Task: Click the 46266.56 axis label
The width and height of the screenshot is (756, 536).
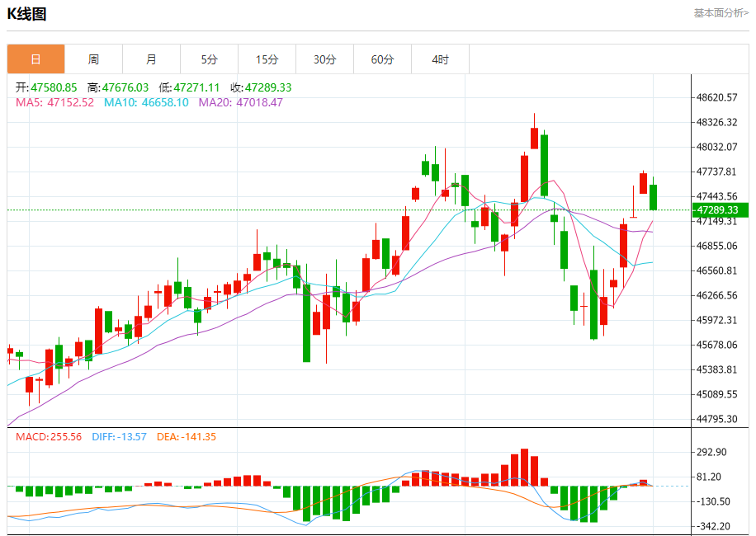Action: [717, 295]
